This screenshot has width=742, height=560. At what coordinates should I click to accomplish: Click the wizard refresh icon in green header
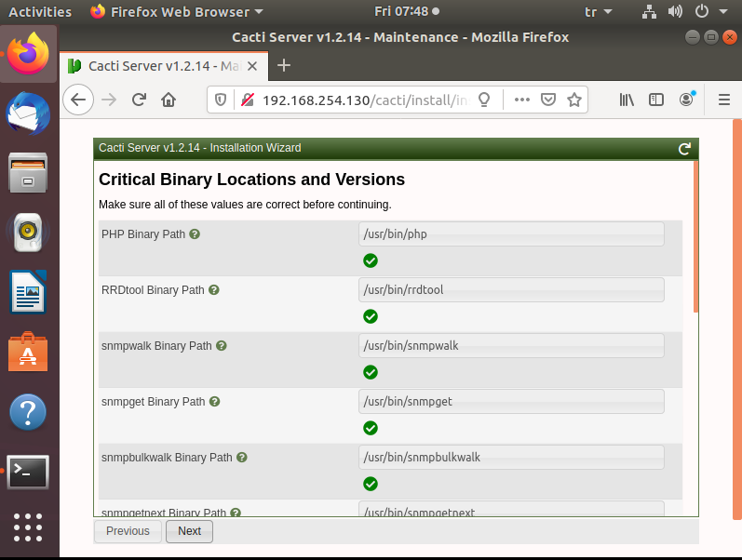pyautogui.click(x=684, y=149)
